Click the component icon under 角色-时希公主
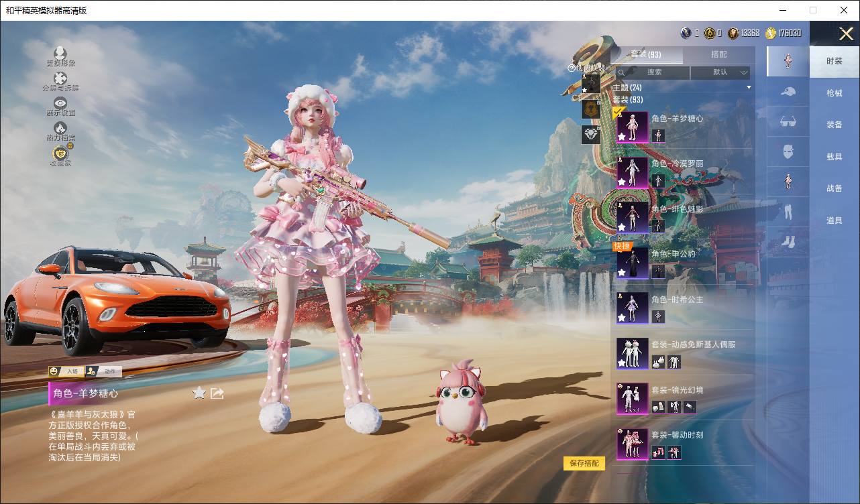 pyautogui.click(x=658, y=316)
